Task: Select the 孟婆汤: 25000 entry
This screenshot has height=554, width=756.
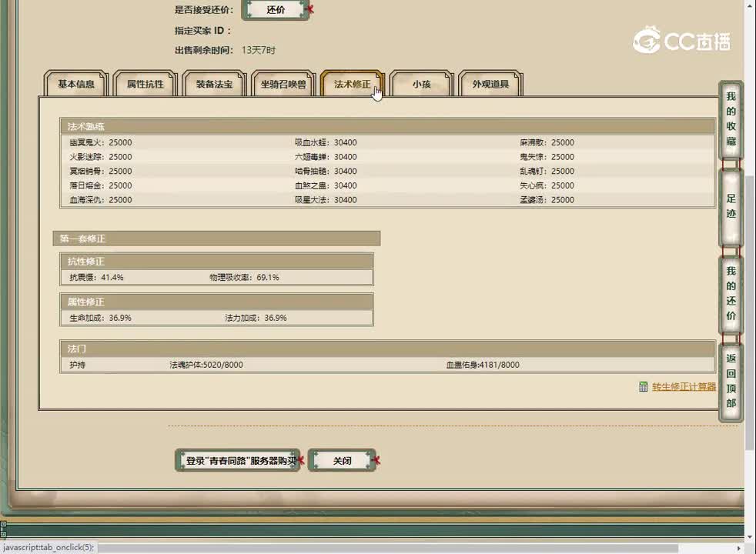Action: [x=547, y=200]
